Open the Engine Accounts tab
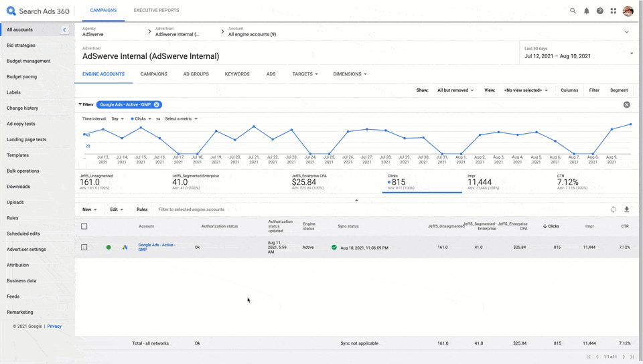Screen dimensions: 643x364 103,74
